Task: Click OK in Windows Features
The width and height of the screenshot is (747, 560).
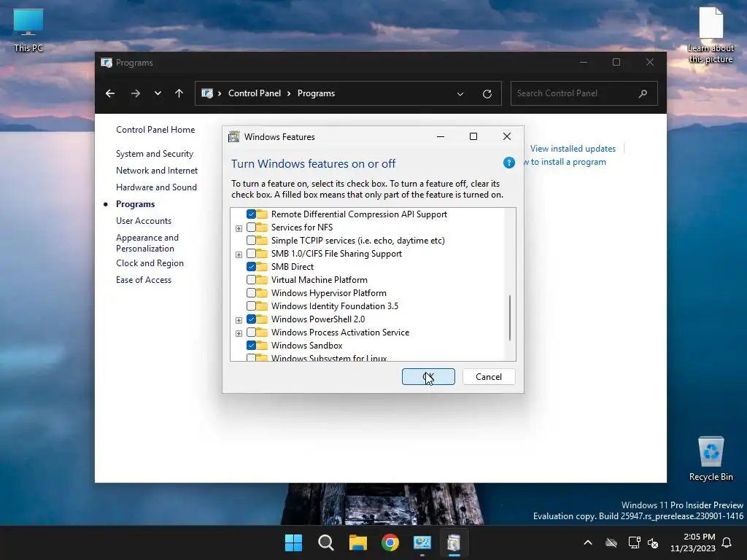Action: (x=428, y=377)
